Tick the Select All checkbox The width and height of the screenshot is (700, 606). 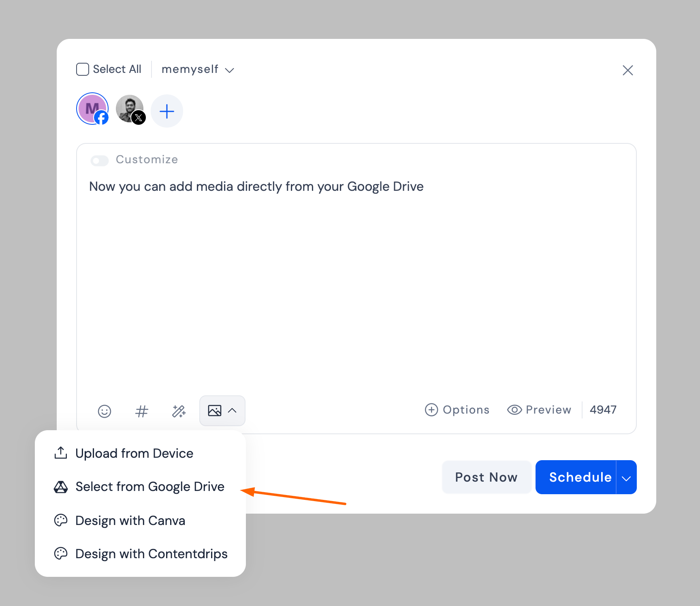[x=83, y=69]
